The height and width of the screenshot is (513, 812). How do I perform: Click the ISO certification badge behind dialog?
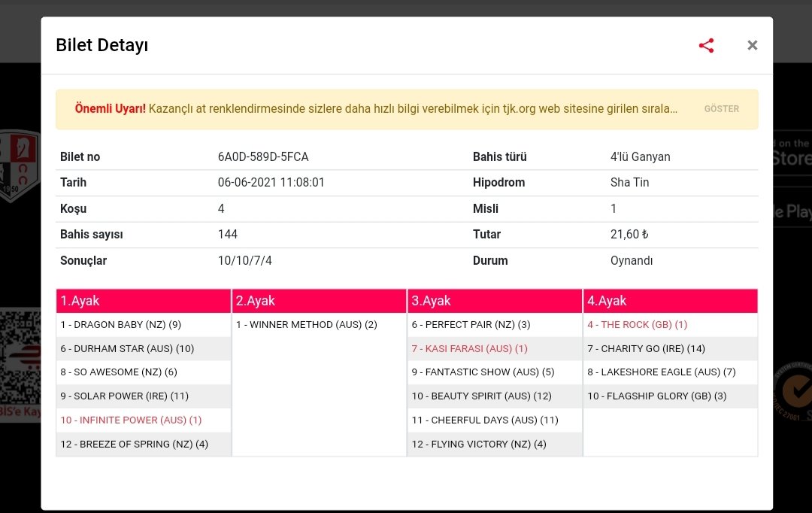(793, 391)
